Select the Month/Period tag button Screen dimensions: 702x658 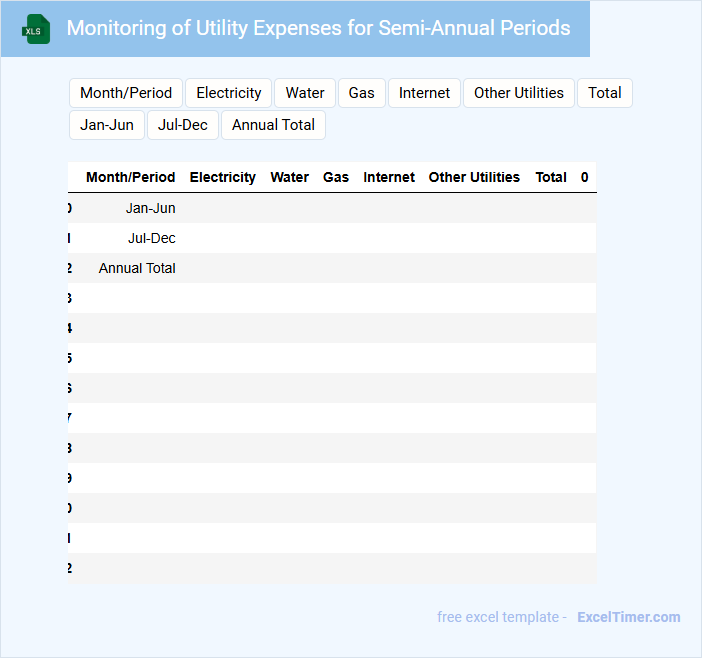click(126, 93)
